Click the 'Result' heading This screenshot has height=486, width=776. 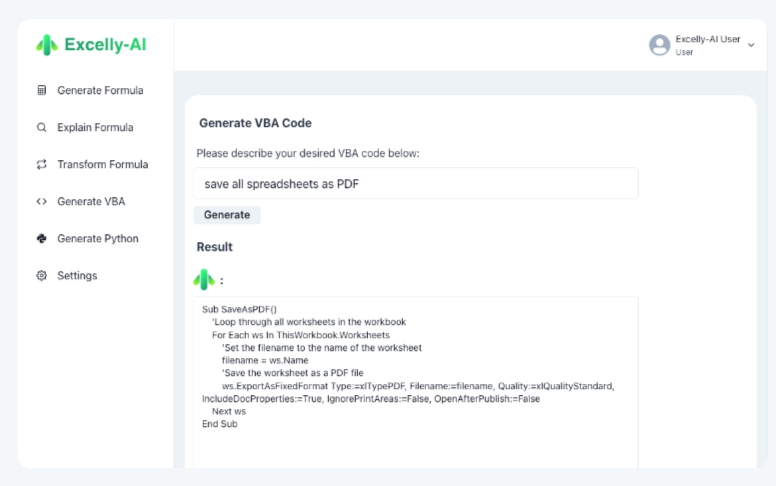point(214,247)
